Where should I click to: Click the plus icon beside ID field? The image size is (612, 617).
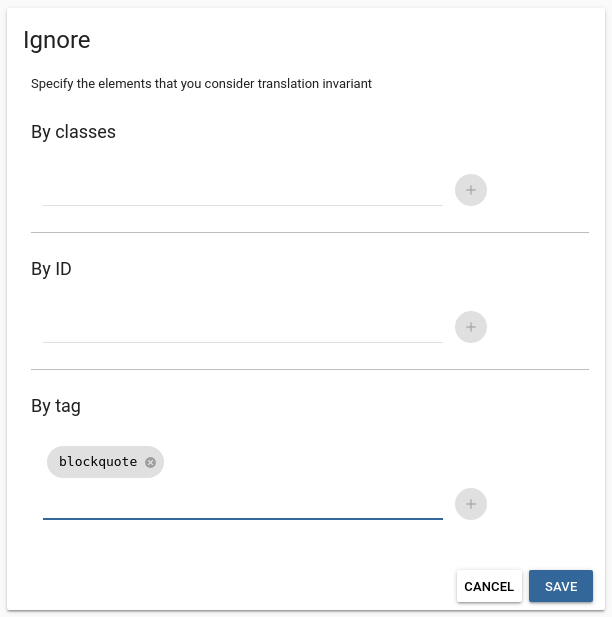470,327
